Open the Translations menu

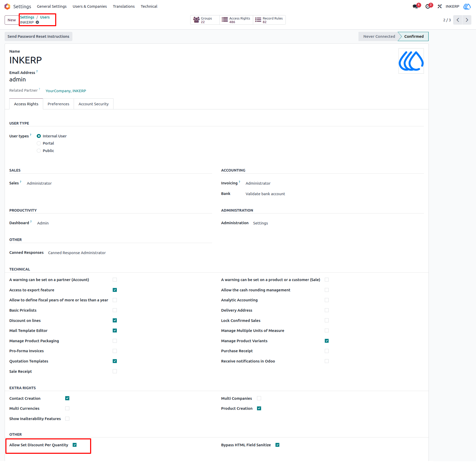pyautogui.click(x=124, y=6)
